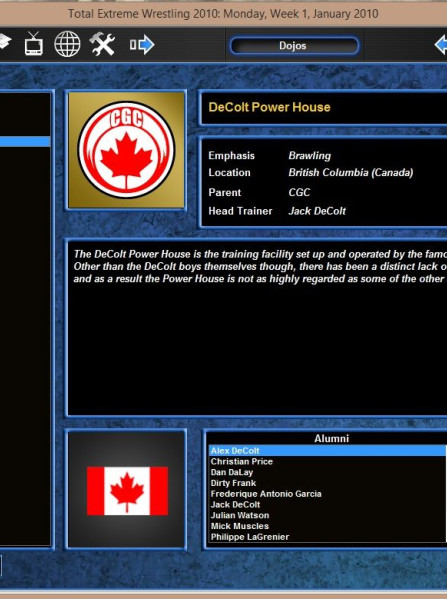Click the DeColt Power House title
This screenshot has height=599, width=447.
[x=269, y=107]
